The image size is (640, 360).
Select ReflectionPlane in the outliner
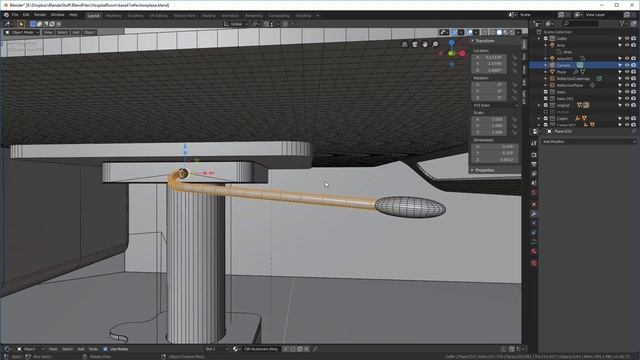570,85
